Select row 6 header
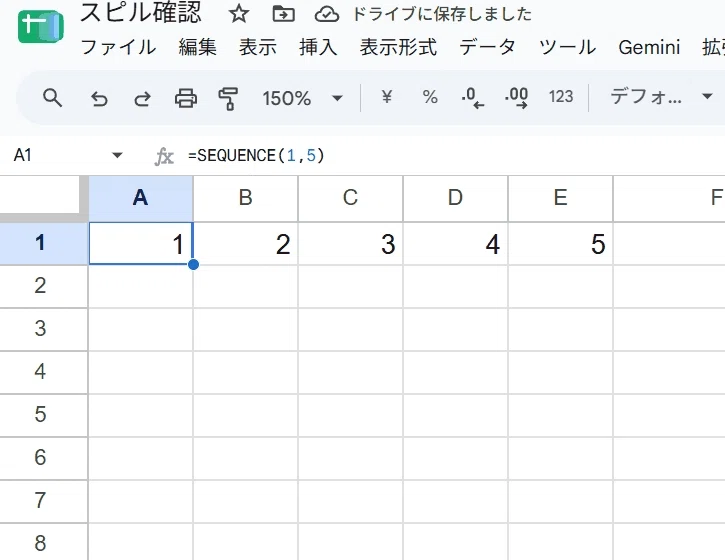Screen dimensions: 725x560 tap(43, 458)
